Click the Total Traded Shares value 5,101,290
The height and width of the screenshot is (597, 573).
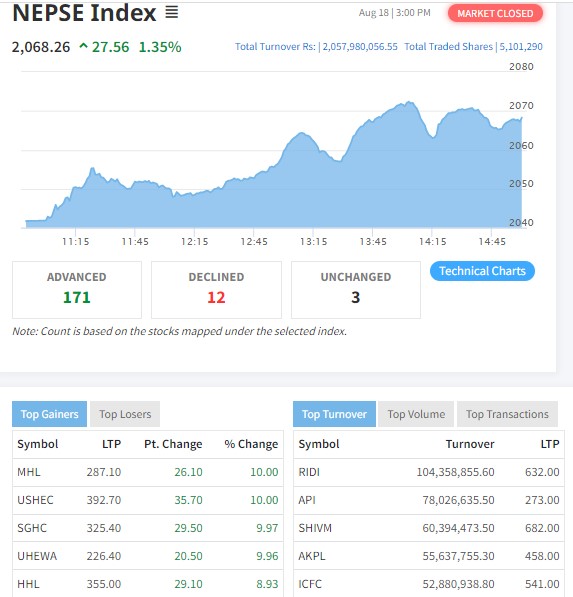click(521, 46)
